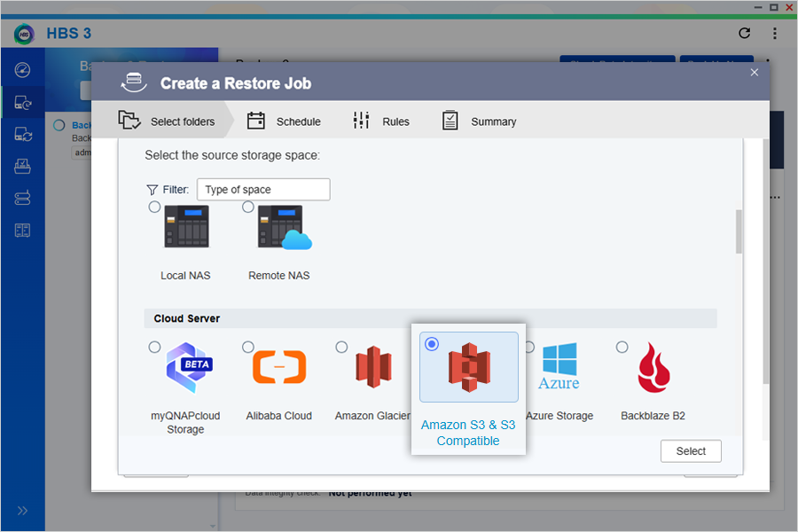Open the Storage Spaces sidebar icon
This screenshot has width=798, height=532.
(x=22, y=198)
